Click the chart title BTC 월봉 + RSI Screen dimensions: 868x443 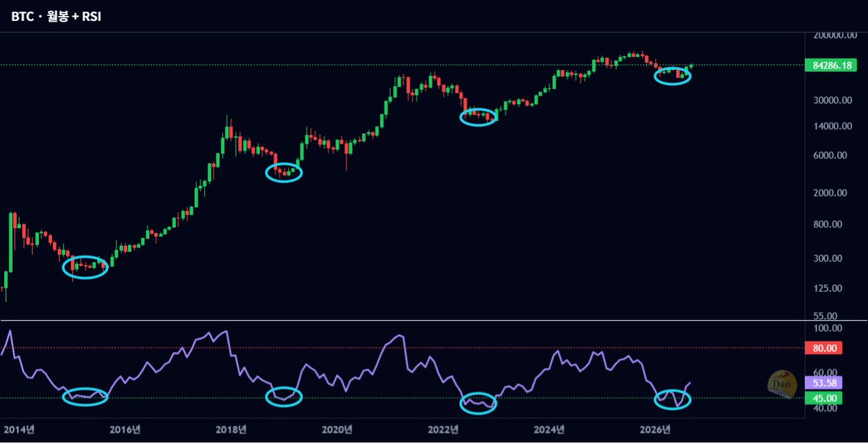[56, 17]
